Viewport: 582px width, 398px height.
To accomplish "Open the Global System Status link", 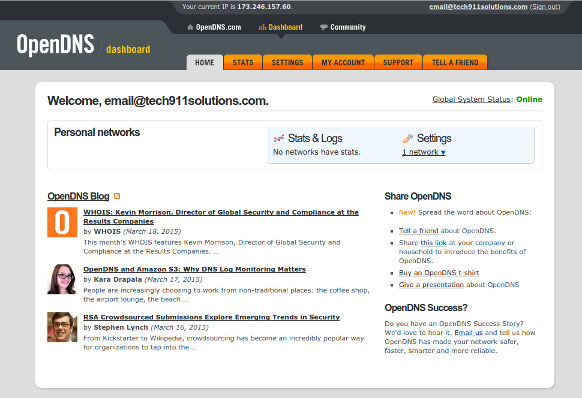I will [x=471, y=99].
